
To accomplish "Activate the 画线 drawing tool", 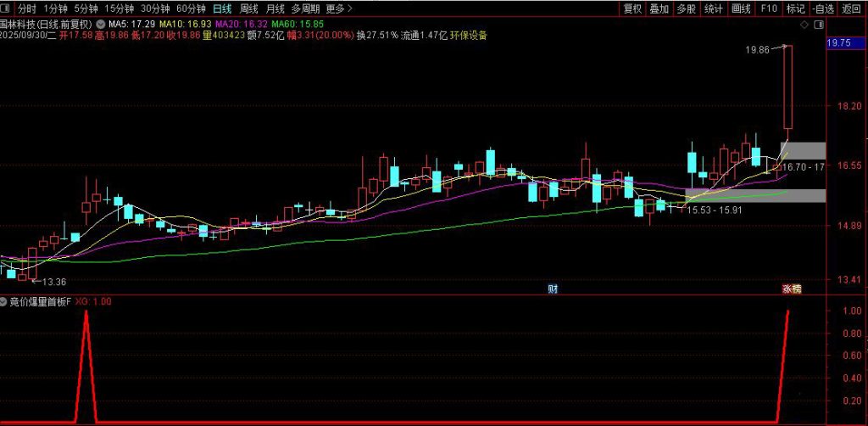I will tap(741, 8).
